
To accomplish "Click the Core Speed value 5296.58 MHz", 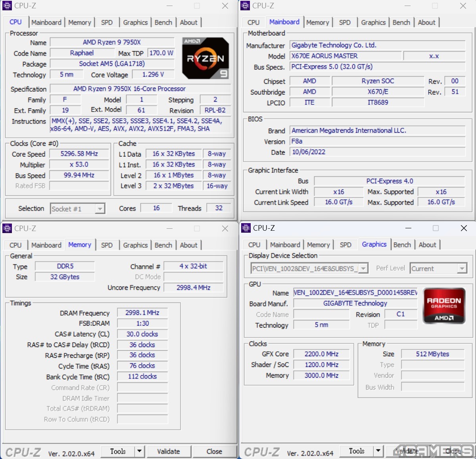I will coord(79,154).
